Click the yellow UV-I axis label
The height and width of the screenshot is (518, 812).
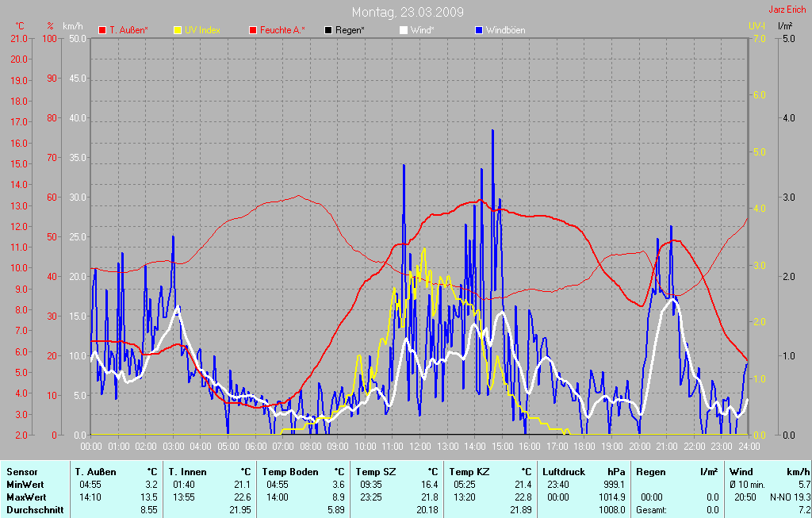coord(757,26)
